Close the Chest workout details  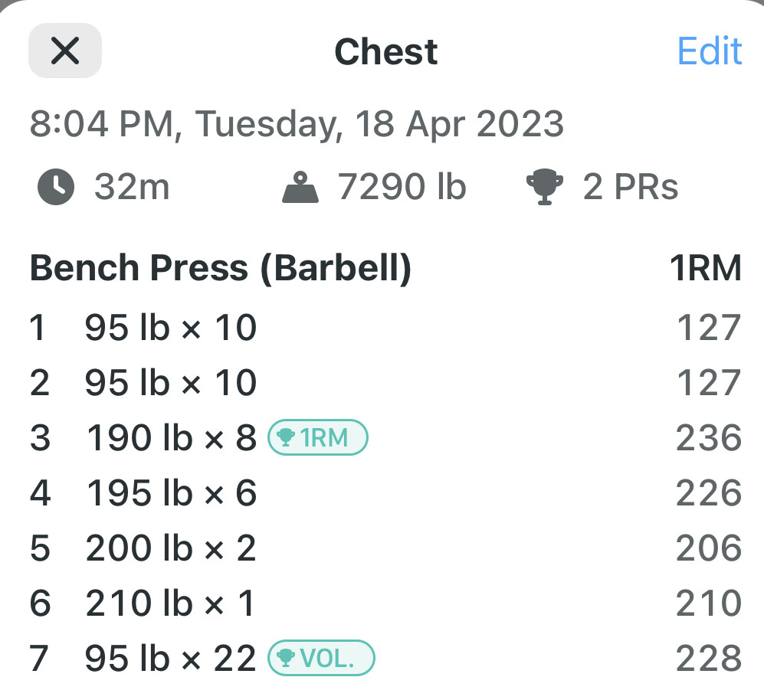(x=65, y=51)
